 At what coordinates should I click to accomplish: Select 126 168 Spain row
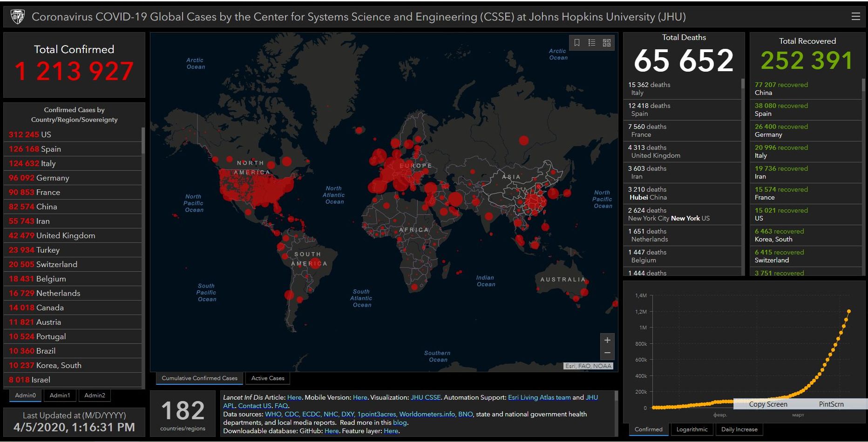[x=73, y=149]
